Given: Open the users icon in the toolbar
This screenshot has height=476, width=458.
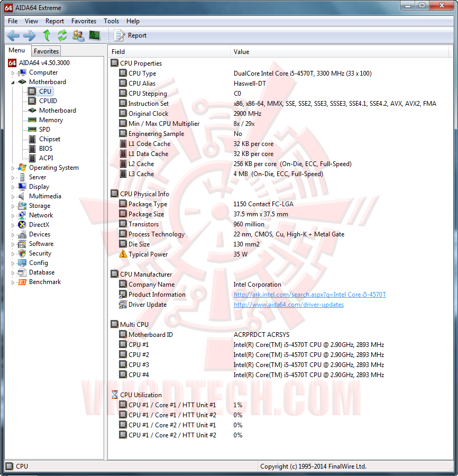Looking at the screenshot, I should pos(78,35).
